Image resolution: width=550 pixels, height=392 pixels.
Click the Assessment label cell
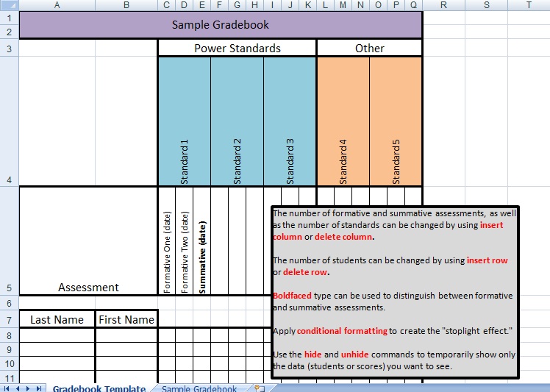(88, 240)
